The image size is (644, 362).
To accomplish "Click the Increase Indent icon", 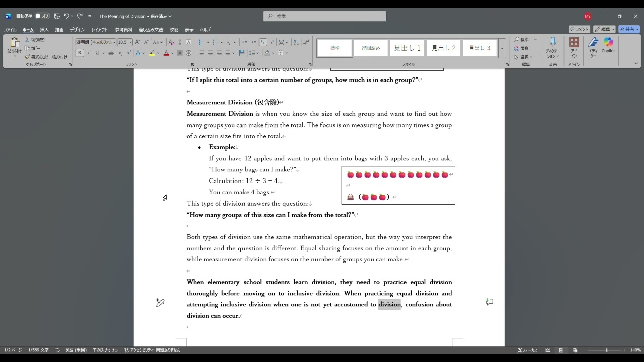I will [253, 42].
